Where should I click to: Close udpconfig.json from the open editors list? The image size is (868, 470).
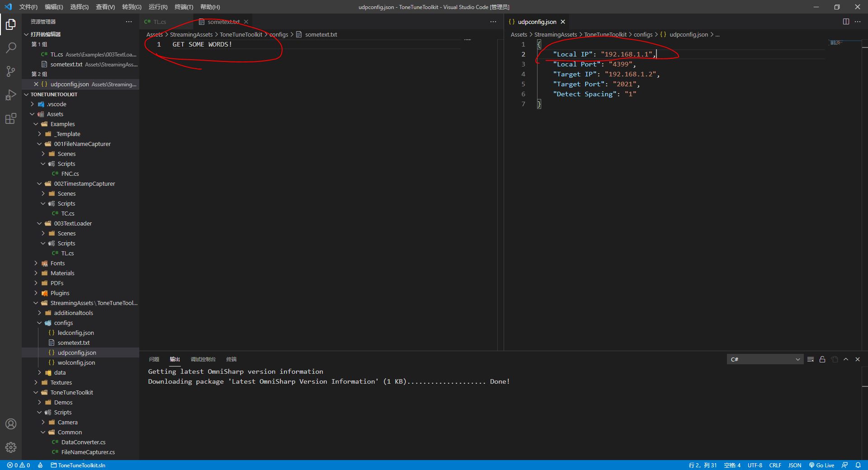36,84
